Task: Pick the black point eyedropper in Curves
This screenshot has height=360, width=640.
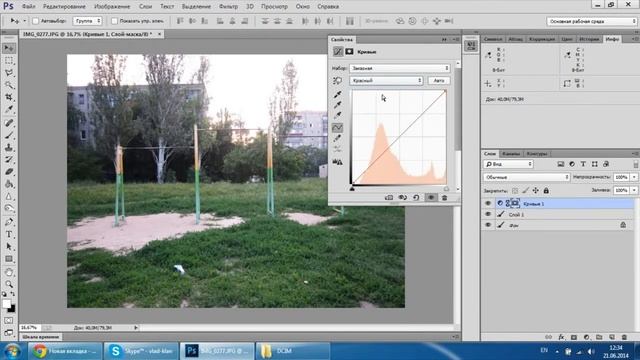Action: click(338, 94)
